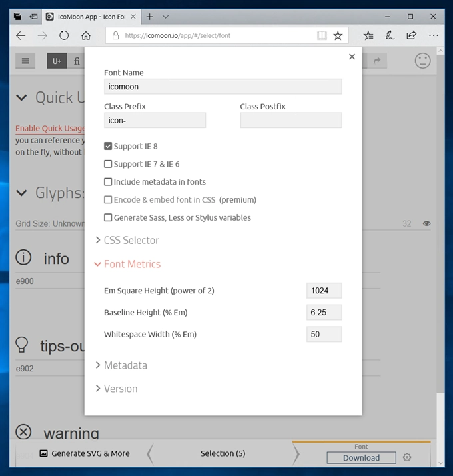Click the e902 glyph code text

click(25, 369)
